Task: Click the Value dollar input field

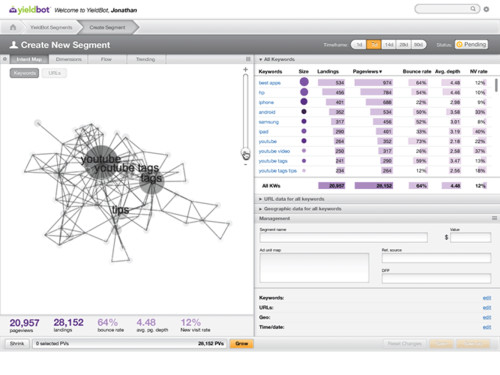Action: click(x=470, y=237)
